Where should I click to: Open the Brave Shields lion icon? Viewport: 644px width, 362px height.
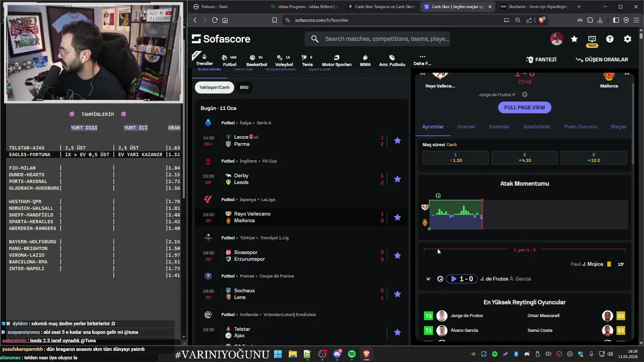(542, 20)
